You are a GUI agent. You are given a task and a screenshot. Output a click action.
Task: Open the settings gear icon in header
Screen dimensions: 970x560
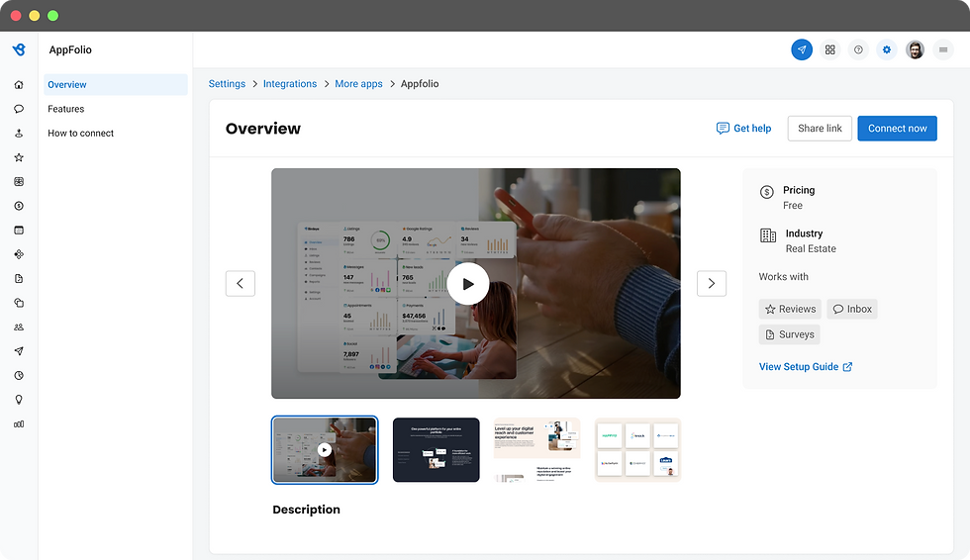(x=887, y=49)
